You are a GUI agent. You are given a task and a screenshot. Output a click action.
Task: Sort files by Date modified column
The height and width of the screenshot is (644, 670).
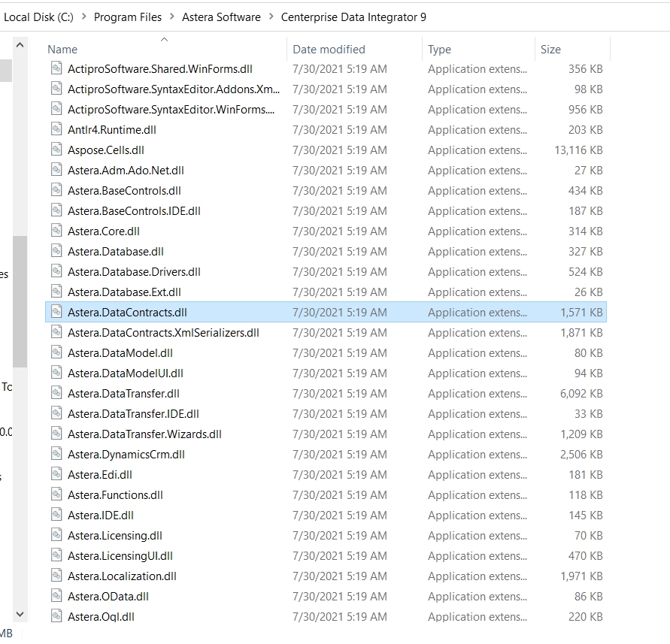(x=329, y=50)
